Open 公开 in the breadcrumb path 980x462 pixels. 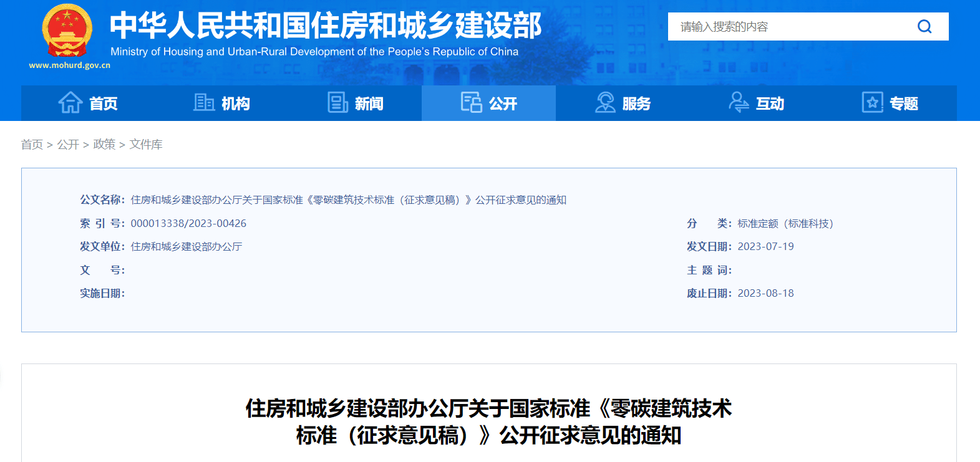(x=68, y=145)
